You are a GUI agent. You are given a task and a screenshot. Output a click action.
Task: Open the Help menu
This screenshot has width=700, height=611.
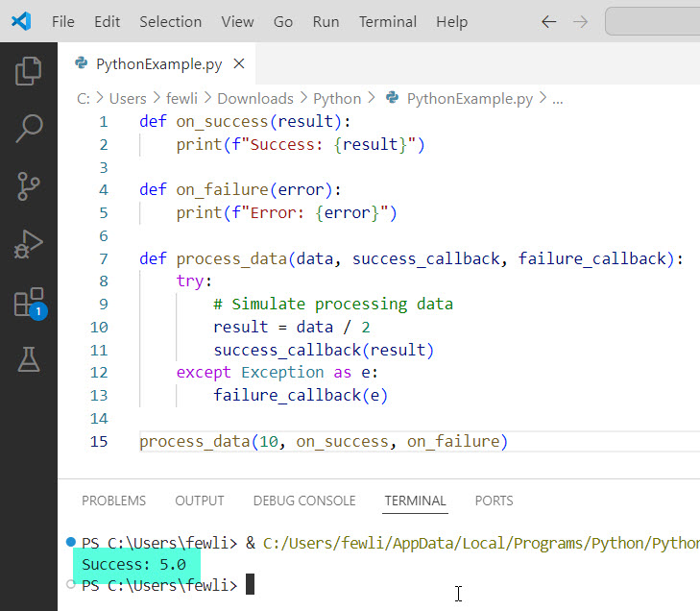click(452, 21)
